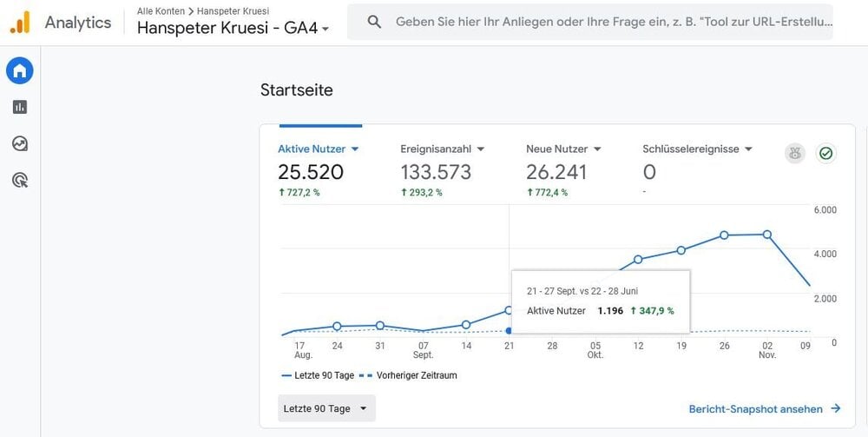This screenshot has height=437, width=868.
Task: Expand the Aktive Nutzer metric dropdown
Action: click(355, 149)
